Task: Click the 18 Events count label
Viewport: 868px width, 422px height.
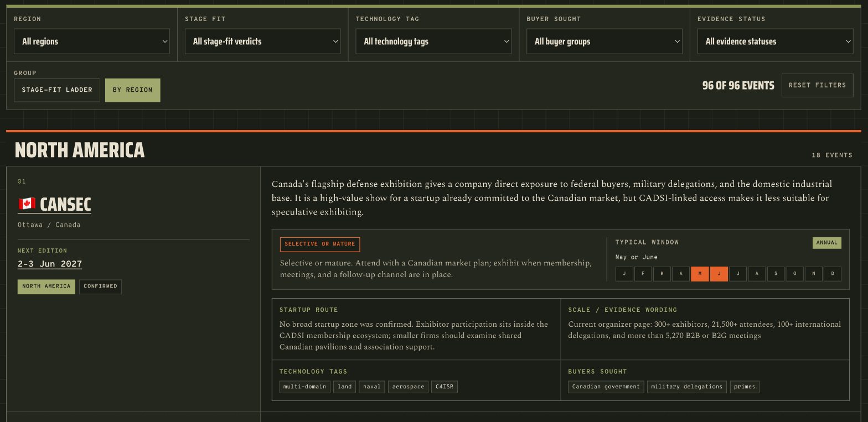Action: [x=832, y=155]
